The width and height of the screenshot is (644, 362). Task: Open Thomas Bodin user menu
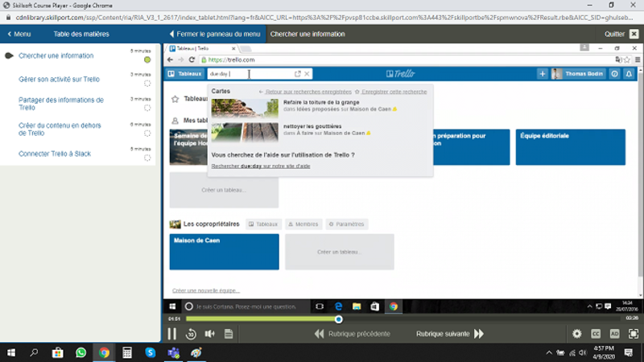[x=578, y=74]
